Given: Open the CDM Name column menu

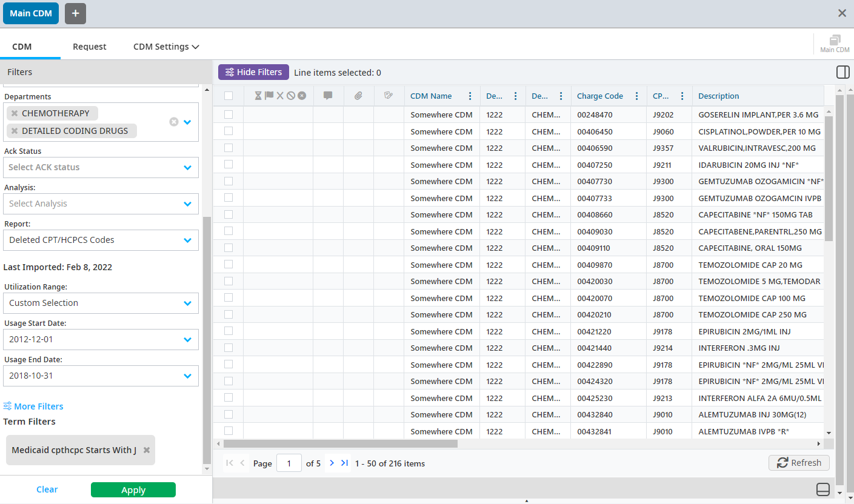Looking at the screenshot, I should point(470,96).
